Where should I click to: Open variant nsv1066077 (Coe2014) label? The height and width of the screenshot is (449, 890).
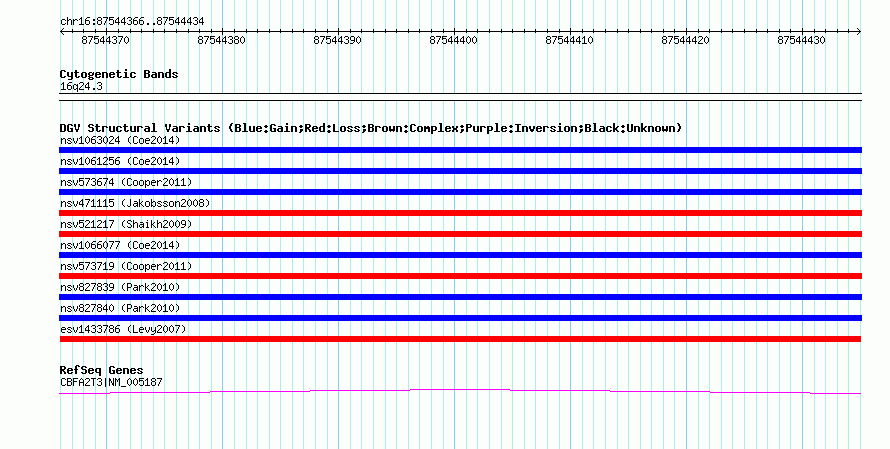point(120,245)
